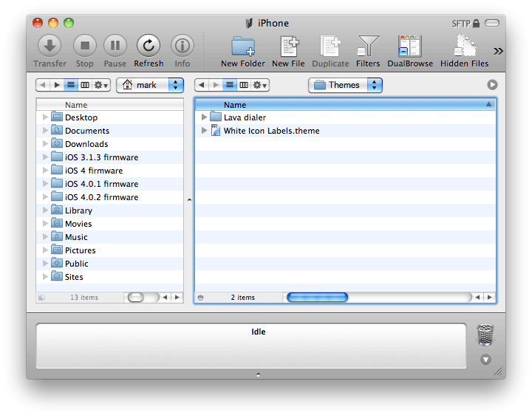Toggle DualBrowse mode
This screenshot has height=418, width=532.
[409, 47]
